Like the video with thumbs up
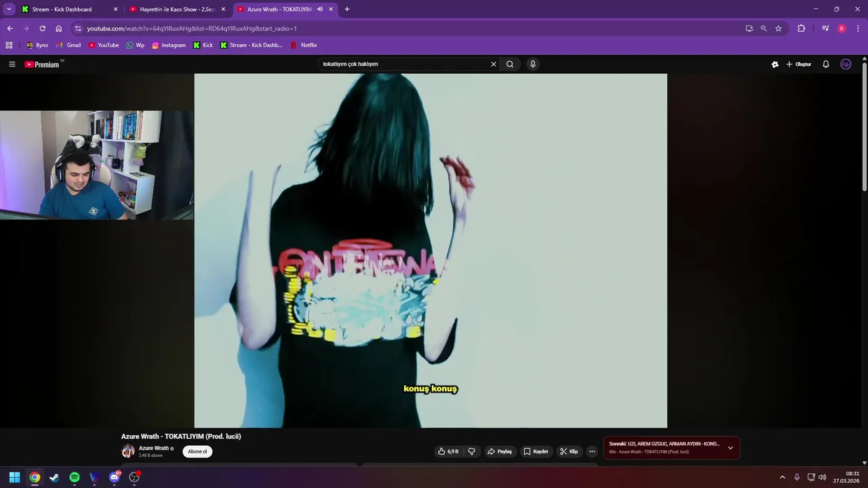868x488 pixels. [448, 451]
